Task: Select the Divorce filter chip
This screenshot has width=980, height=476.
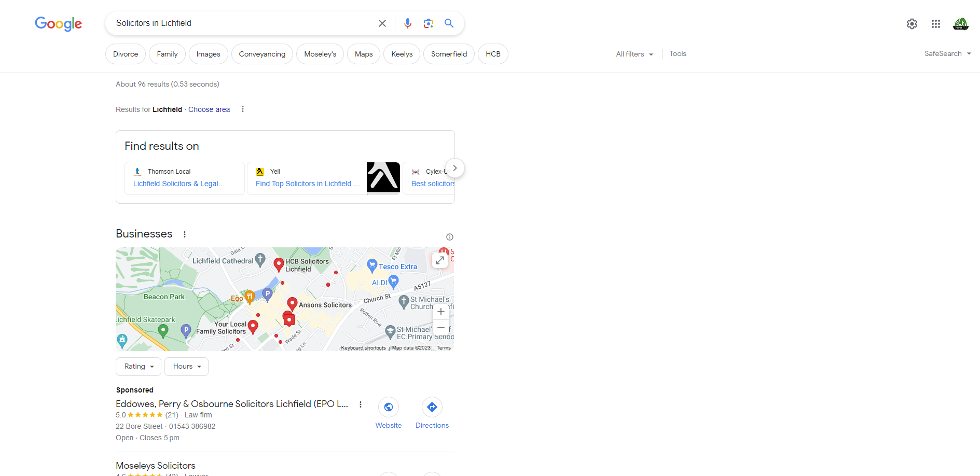Action: (126, 54)
